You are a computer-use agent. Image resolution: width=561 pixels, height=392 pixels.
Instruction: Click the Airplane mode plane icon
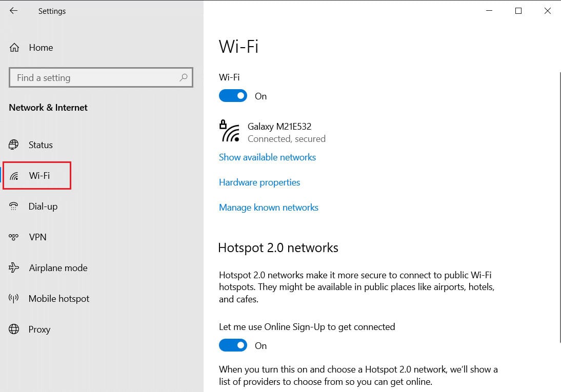(14, 268)
